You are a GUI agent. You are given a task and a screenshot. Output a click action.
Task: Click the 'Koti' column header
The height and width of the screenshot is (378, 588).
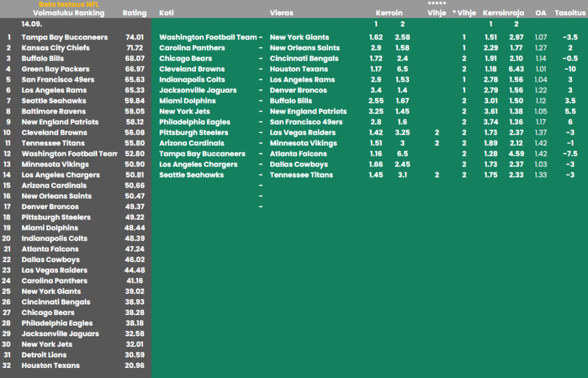[166, 13]
